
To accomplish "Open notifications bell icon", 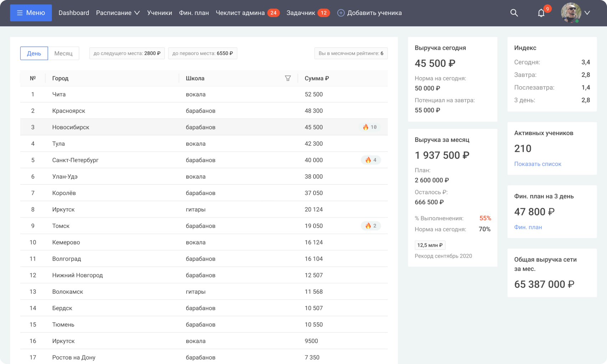I will [x=541, y=13].
